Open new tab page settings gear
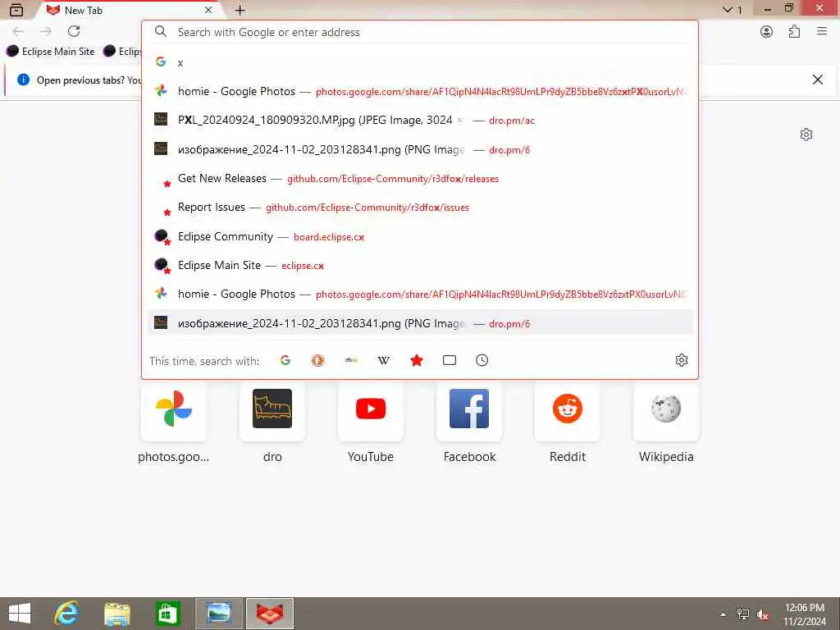The image size is (840, 630). click(x=806, y=135)
